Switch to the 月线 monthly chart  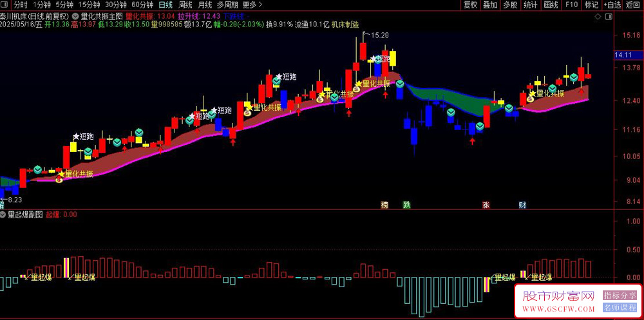[x=205, y=5]
